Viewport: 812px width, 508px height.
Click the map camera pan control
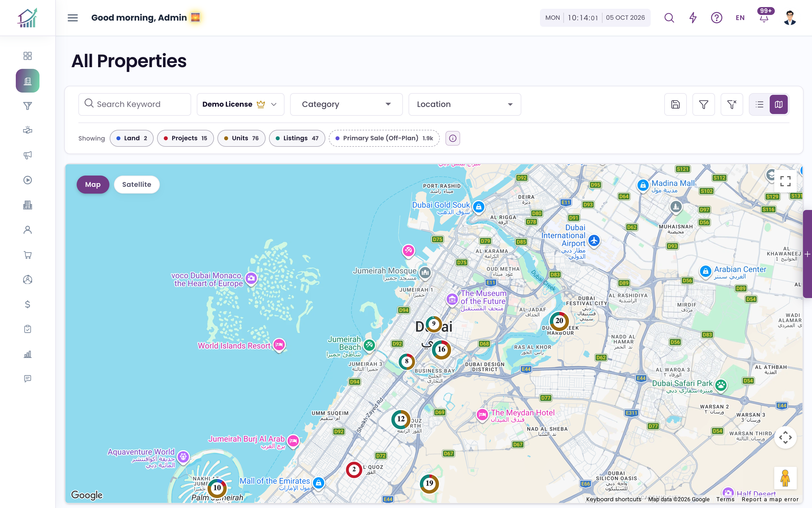click(x=785, y=437)
